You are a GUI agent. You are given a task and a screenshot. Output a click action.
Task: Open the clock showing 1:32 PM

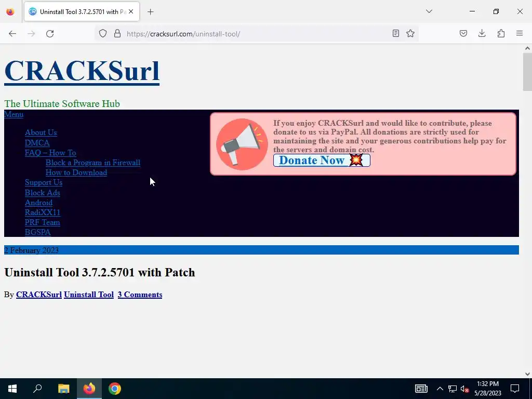[487, 389]
